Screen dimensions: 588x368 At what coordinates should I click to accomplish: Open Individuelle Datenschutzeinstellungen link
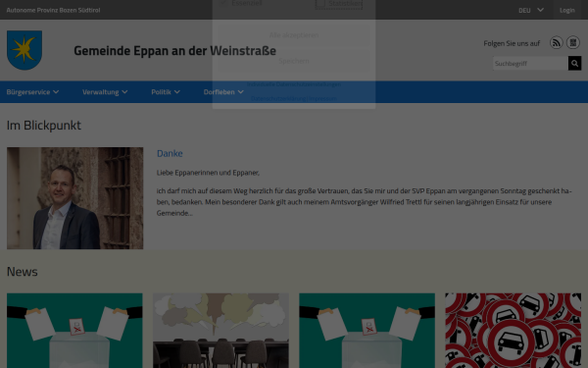(x=294, y=84)
